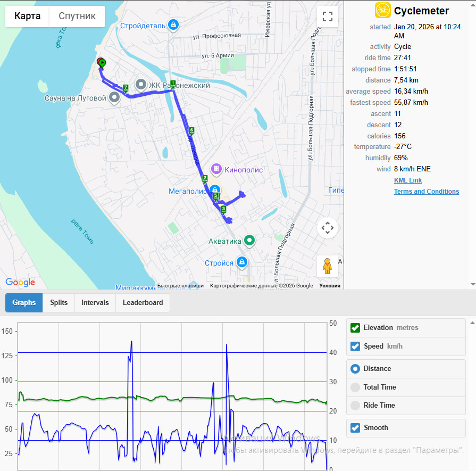Open the Стройдеталь shop pin
The height and width of the screenshot is (471, 476).
click(173, 25)
